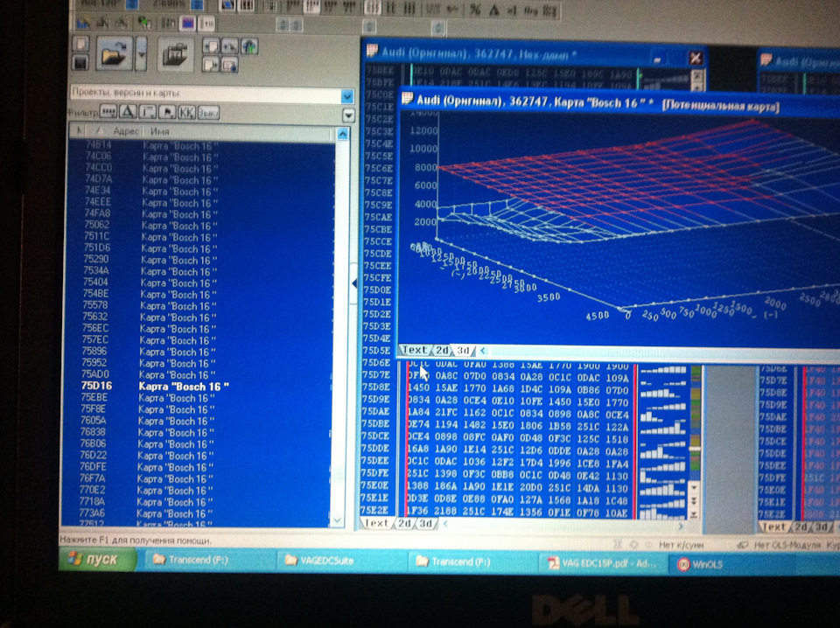Click the briefcase import/export button
This screenshot has width=840, height=628.
tap(175, 54)
